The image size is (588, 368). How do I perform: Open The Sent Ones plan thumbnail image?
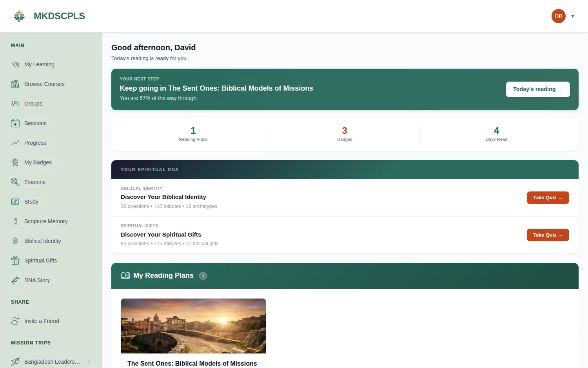point(193,326)
